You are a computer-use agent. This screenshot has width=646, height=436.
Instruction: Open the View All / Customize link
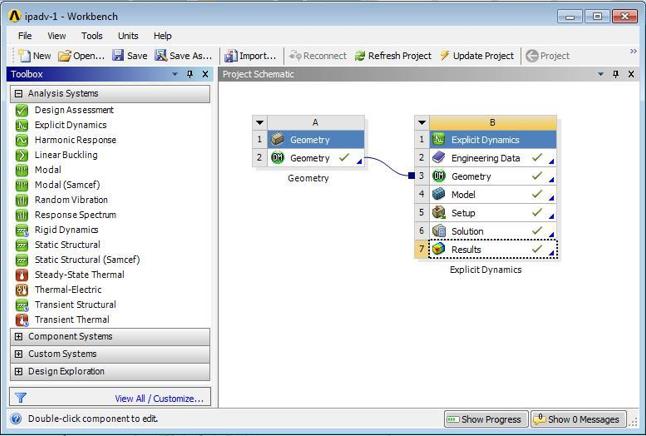pyautogui.click(x=159, y=398)
